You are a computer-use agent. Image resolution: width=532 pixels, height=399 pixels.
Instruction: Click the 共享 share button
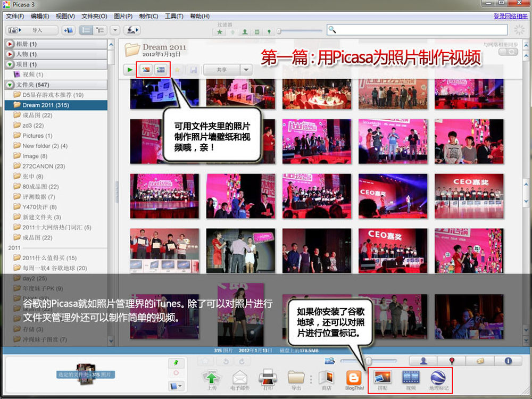pyautogui.click(x=221, y=70)
